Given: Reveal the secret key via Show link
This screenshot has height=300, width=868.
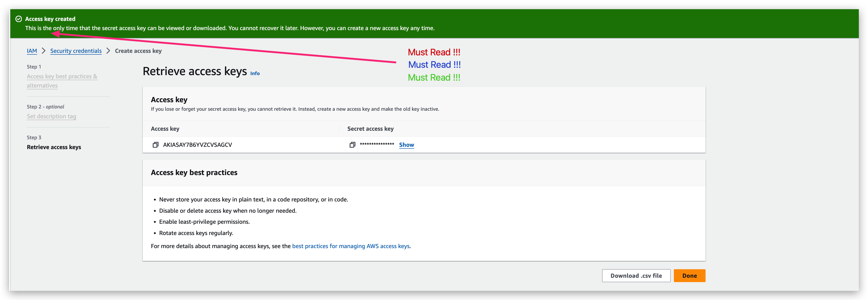Looking at the screenshot, I should 406,145.
